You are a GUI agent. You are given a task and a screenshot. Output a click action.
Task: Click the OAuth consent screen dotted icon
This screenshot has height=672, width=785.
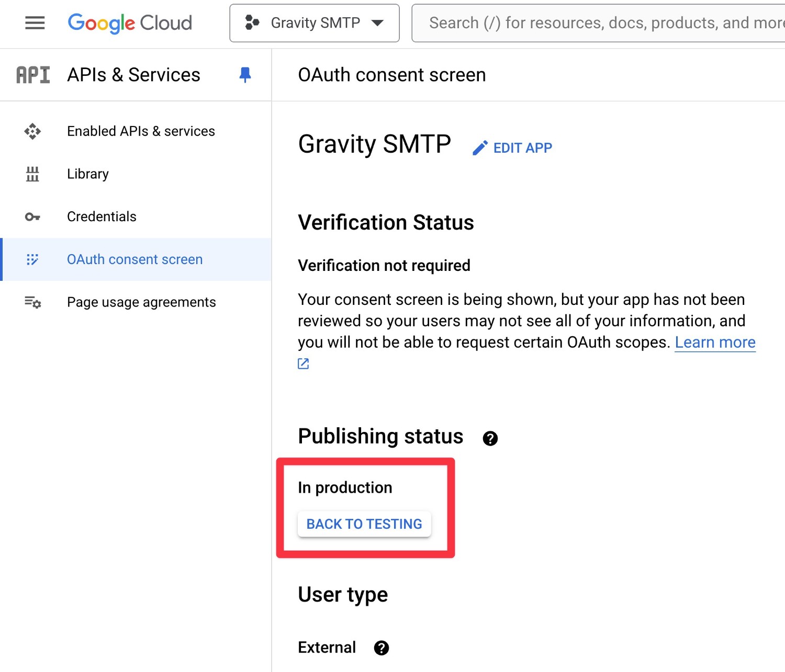pos(32,259)
